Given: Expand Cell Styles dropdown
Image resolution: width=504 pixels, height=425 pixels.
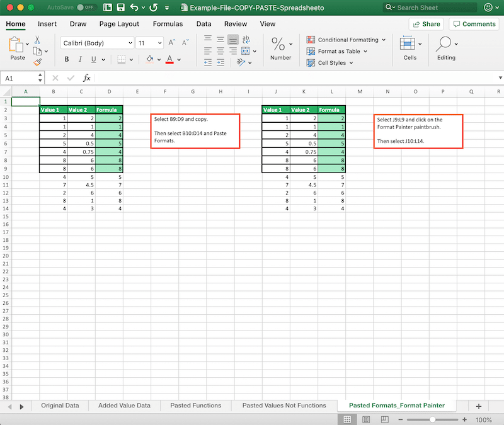Looking at the screenshot, I should 351,63.
